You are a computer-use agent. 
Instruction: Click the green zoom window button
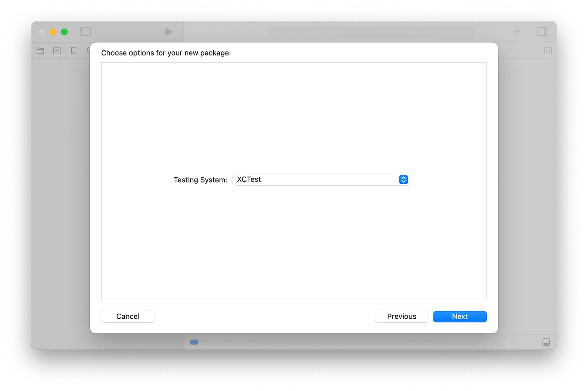pos(64,32)
